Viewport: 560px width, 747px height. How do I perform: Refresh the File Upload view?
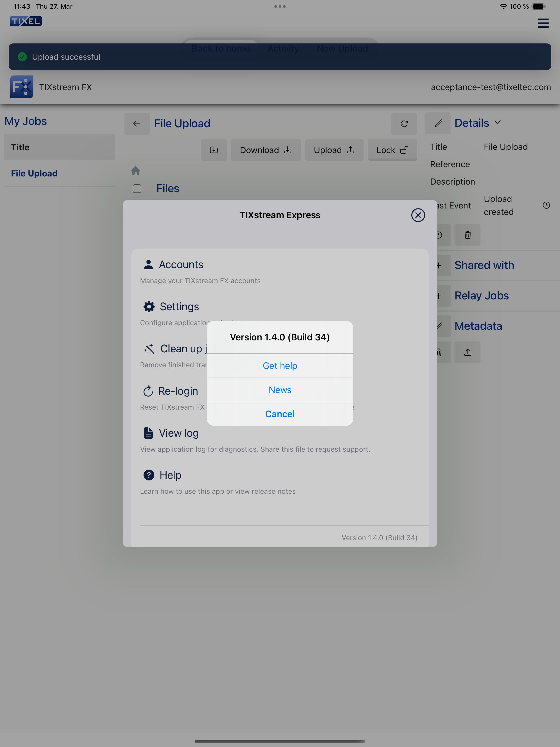tap(404, 124)
